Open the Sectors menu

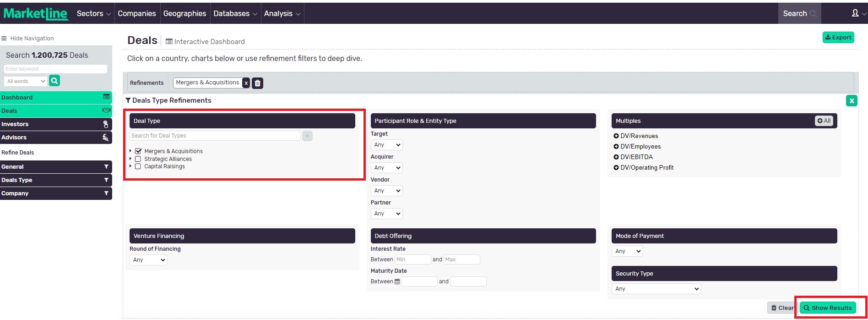[x=93, y=13]
